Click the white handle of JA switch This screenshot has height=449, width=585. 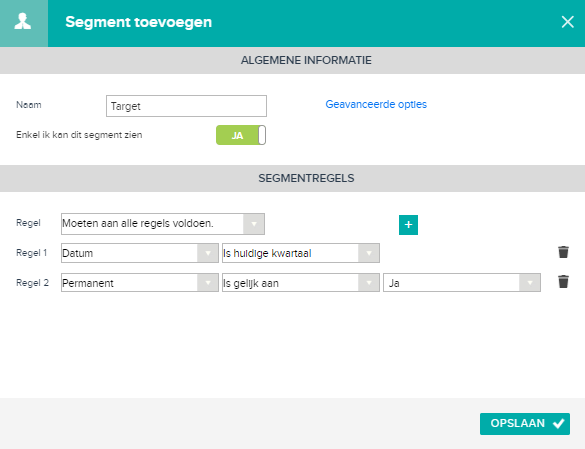(262, 135)
